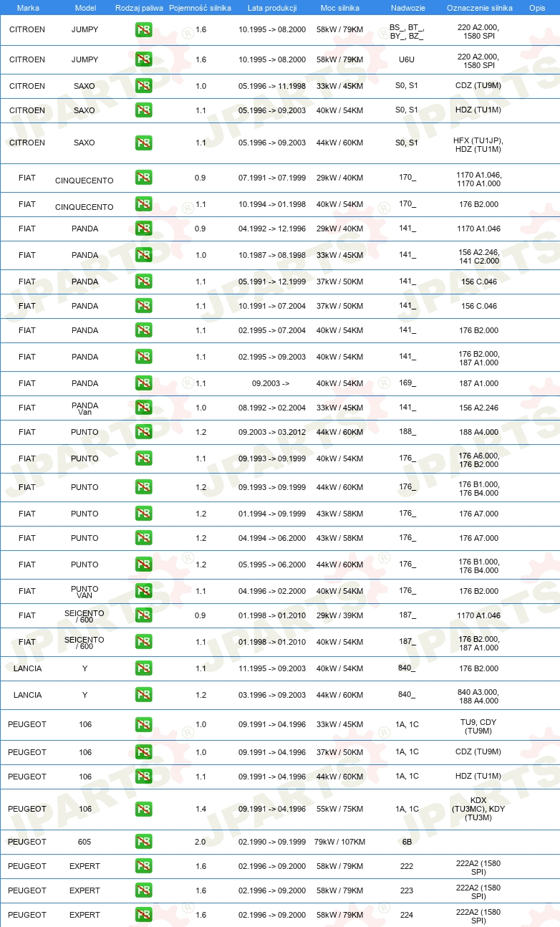Click fuel icon in PUNTO 188_ row
This screenshot has width=560, height=927.
143,432
